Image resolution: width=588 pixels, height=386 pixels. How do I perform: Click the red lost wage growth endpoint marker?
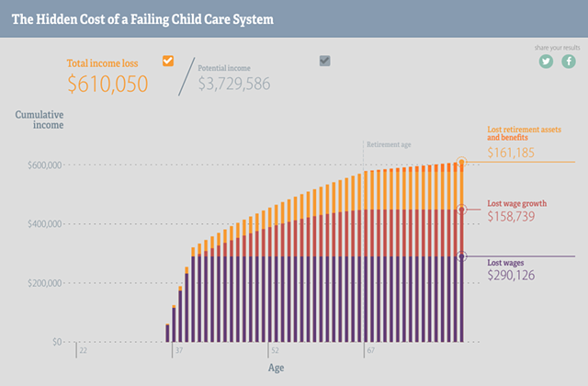[461, 210]
